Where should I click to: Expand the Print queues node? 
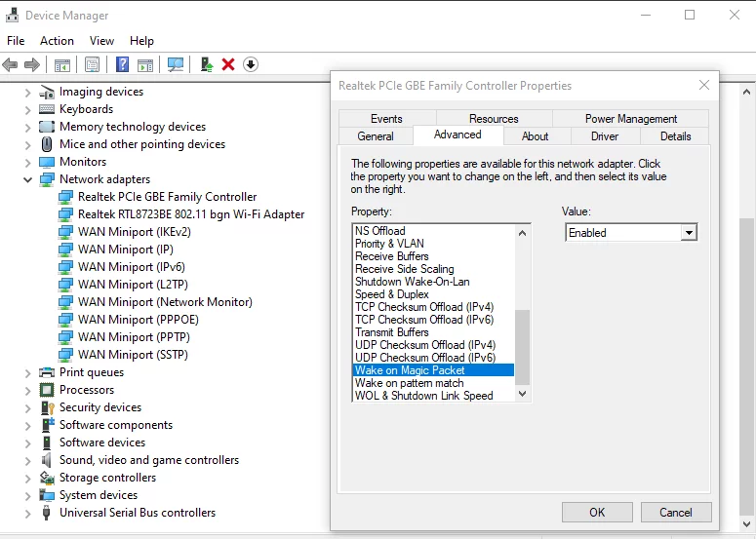[x=28, y=373]
